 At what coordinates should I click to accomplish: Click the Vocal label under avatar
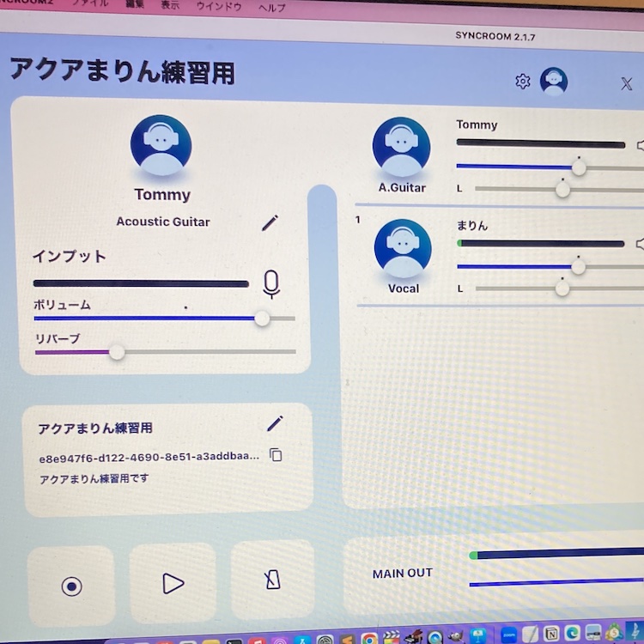[404, 289]
